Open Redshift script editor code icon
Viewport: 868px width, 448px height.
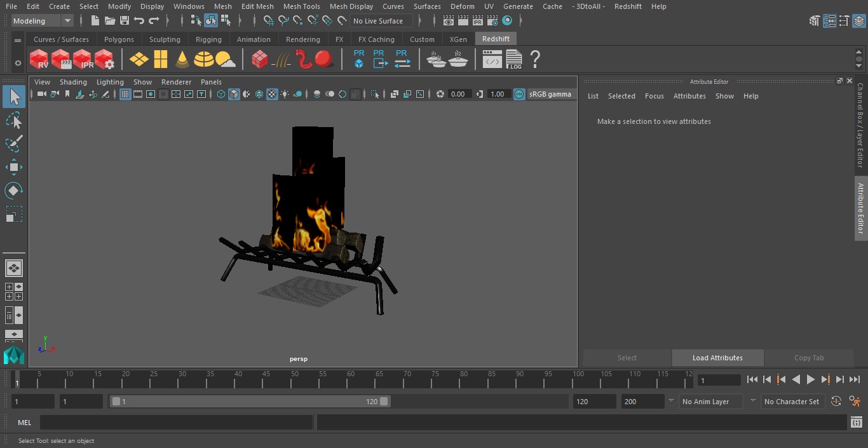[492, 60]
